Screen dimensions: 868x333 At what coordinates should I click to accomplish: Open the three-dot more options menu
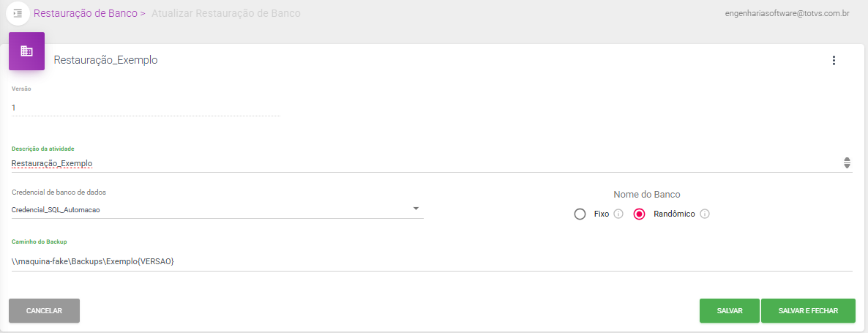tap(833, 61)
